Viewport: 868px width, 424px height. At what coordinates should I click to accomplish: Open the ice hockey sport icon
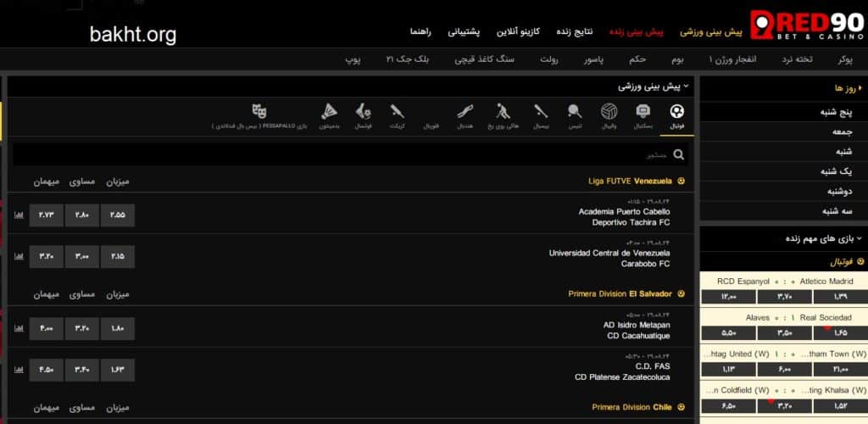tap(502, 113)
